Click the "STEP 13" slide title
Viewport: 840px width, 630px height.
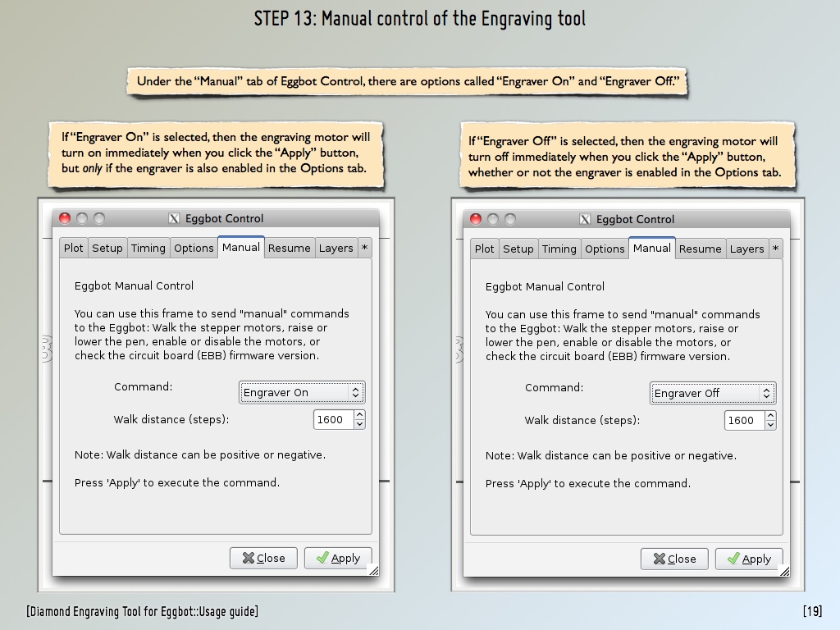(x=419, y=19)
